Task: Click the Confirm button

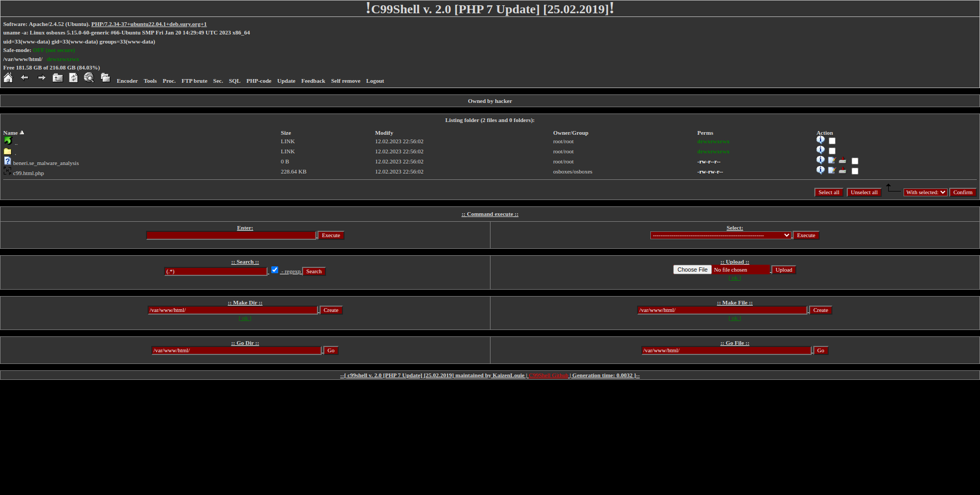Action: (963, 193)
